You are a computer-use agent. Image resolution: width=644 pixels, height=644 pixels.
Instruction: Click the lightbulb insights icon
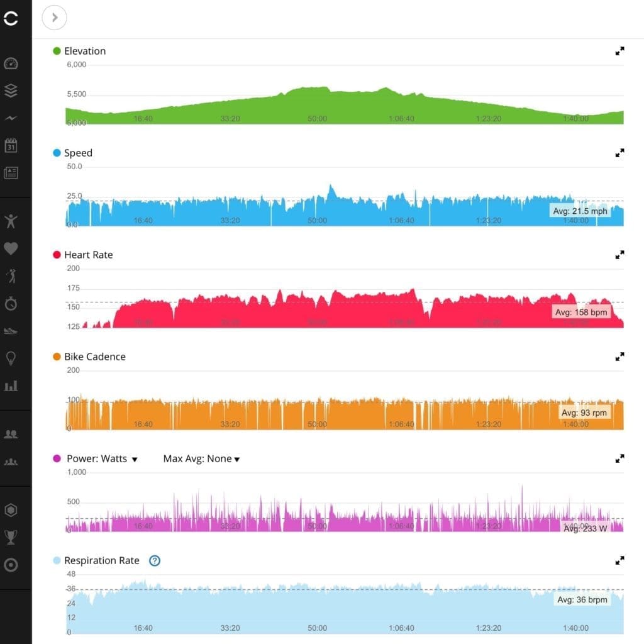pos(11,358)
